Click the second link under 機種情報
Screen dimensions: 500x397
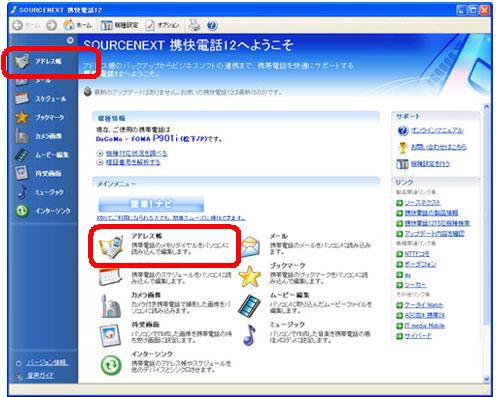(x=133, y=162)
